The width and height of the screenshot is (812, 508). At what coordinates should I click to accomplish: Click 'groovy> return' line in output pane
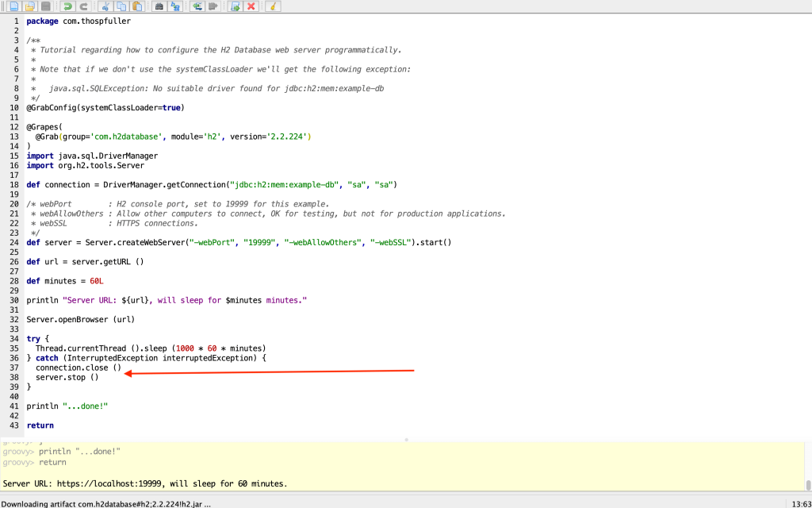[35, 462]
